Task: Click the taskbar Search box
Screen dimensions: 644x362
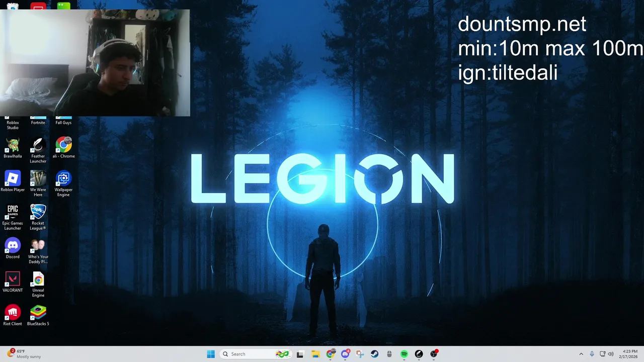Action: point(256,354)
